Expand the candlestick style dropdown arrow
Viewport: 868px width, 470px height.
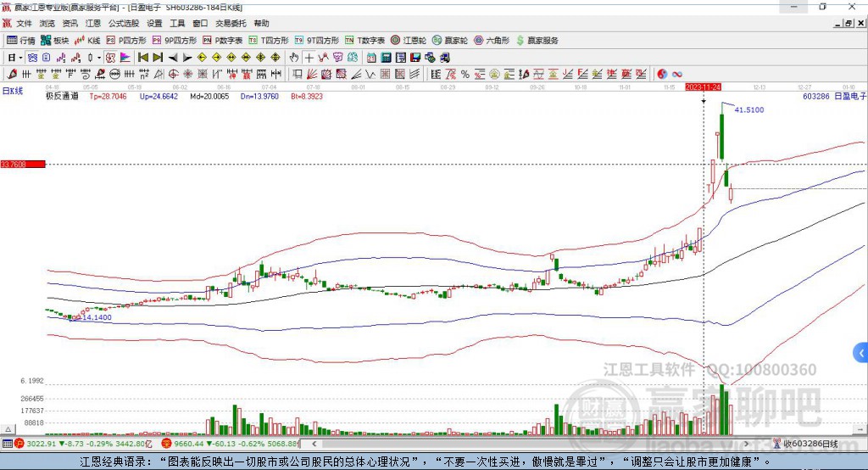click(x=99, y=58)
